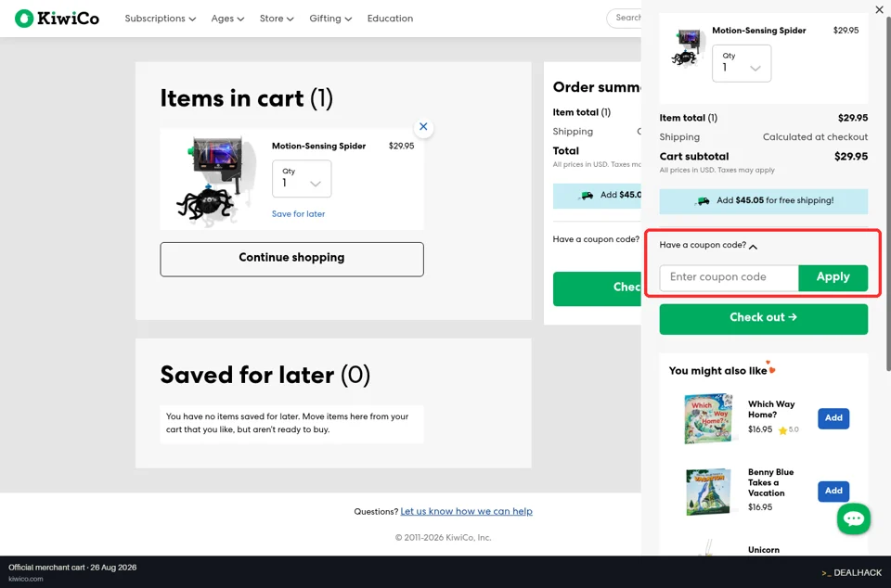Click Save for later link
Viewport: 891px width, 588px height.
(x=298, y=214)
